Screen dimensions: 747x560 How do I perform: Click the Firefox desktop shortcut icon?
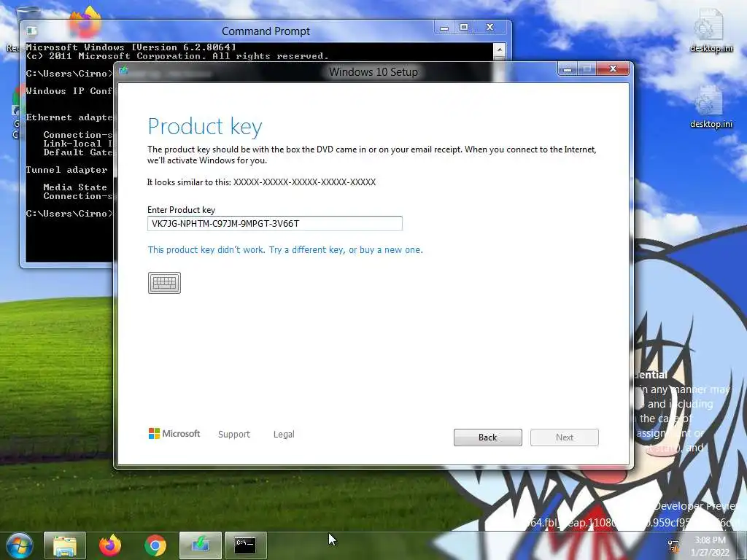(x=86, y=21)
